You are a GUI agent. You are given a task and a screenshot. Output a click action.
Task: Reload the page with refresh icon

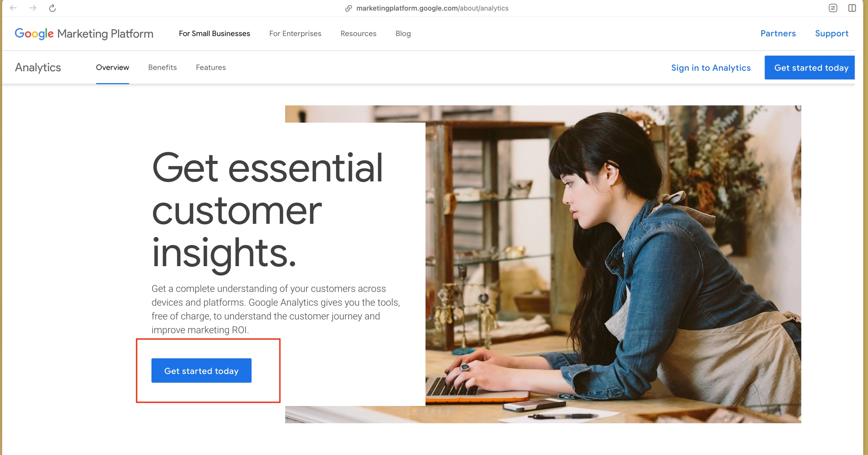[52, 8]
